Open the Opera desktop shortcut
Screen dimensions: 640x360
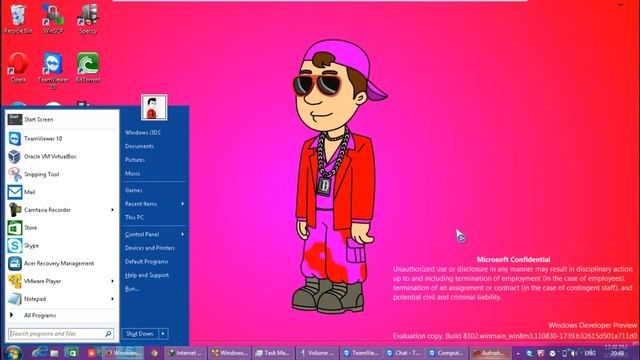pyautogui.click(x=18, y=68)
